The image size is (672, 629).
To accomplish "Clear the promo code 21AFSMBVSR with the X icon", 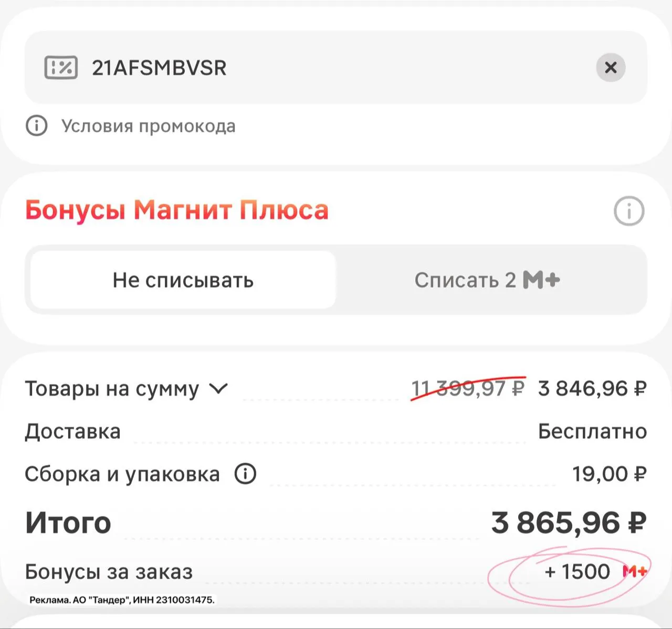I will pyautogui.click(x=611, y=67).
